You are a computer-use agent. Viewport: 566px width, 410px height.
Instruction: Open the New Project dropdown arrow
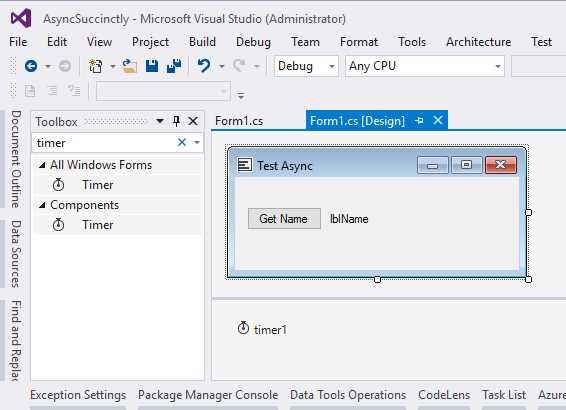113,66
